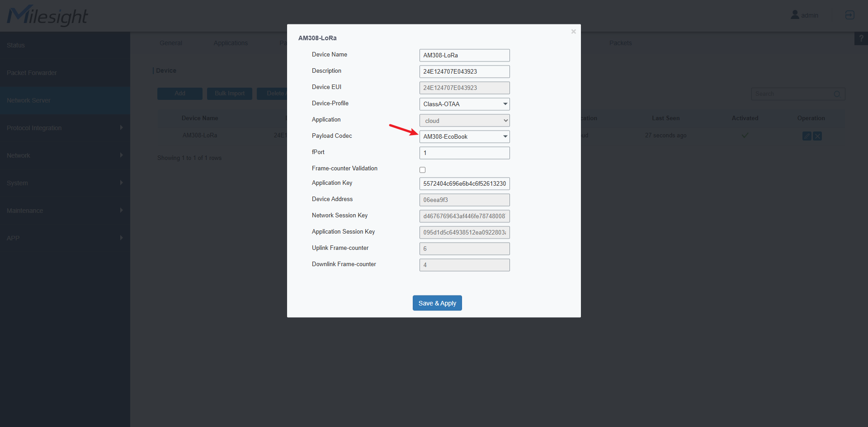Click the logout icon in header
Image resolution: width=868 pixels, height=427 pixels.
[850, 15]
